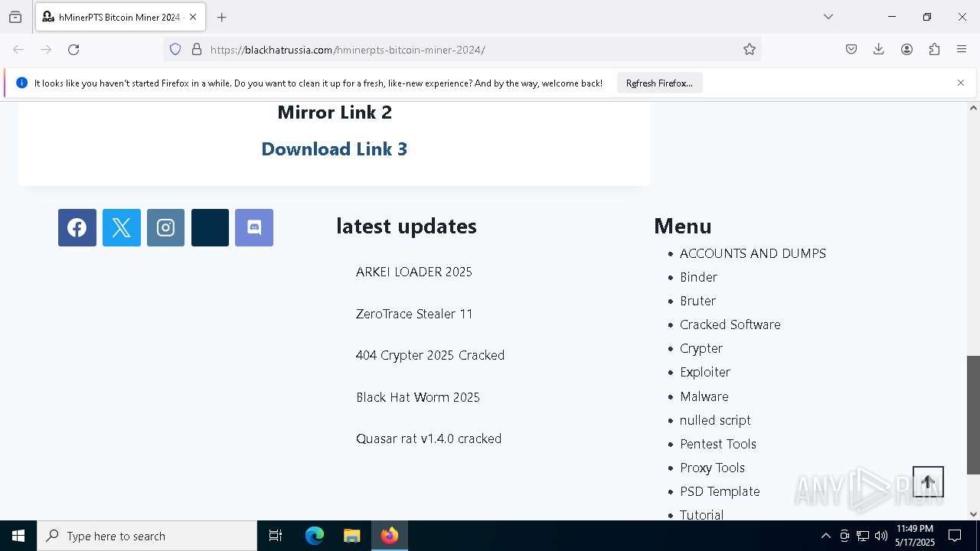Open File Explorer from the taskbar
Viewport: 980px width, 551px height.
pos(351,536)
